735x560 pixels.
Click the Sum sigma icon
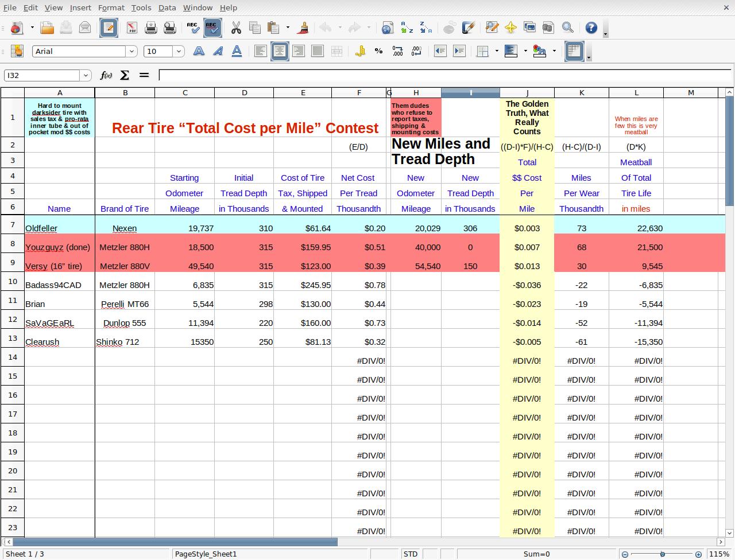pos(125,75)
